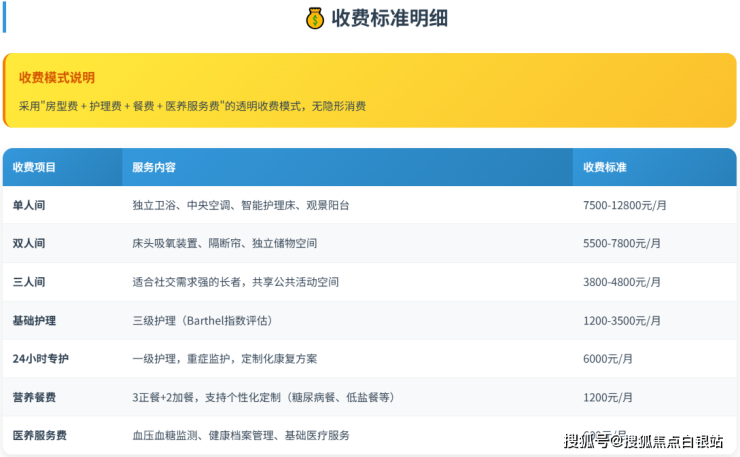The height and width of the screenshot is (457, 740).
Task: Click the 收费项目 column header
Action: 35,167
